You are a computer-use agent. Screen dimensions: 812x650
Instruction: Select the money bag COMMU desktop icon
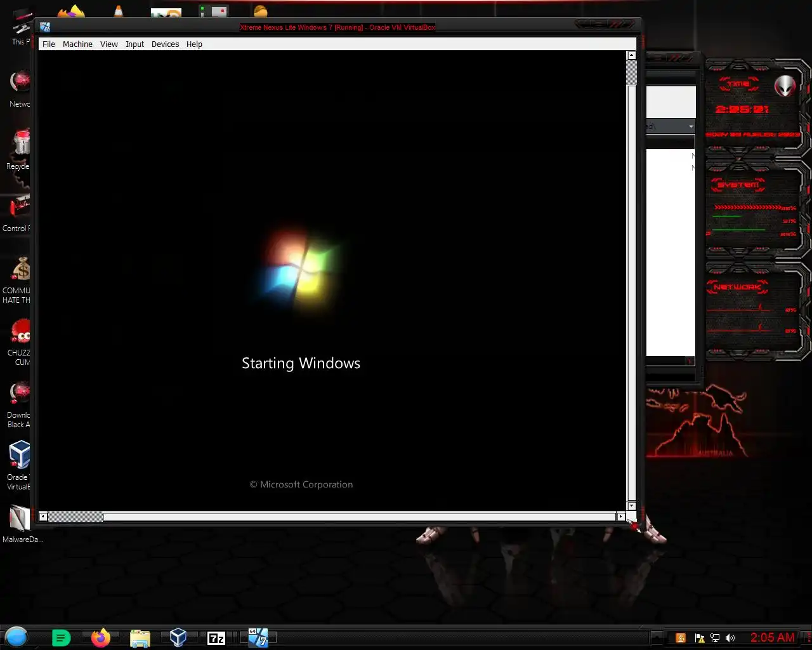click(x=19, y=280)
